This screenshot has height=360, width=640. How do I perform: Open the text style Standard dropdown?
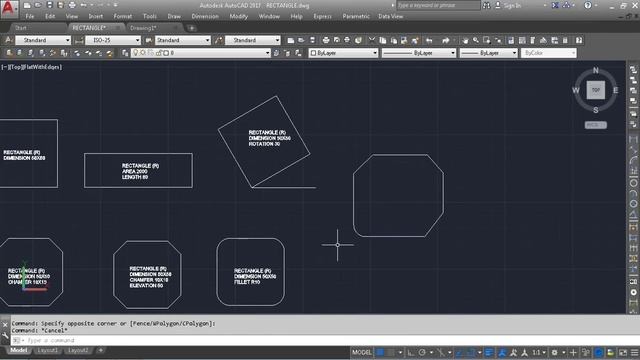tap(43, 40)
